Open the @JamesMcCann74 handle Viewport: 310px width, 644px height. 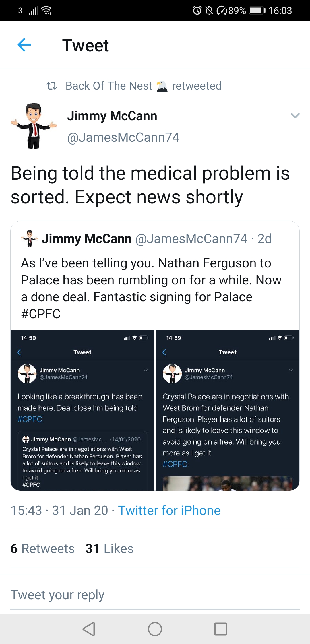[x=123, y=137]
